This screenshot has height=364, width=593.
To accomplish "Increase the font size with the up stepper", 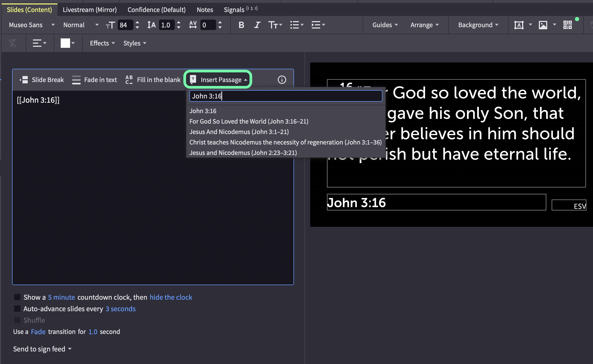I will coord(137,22).
